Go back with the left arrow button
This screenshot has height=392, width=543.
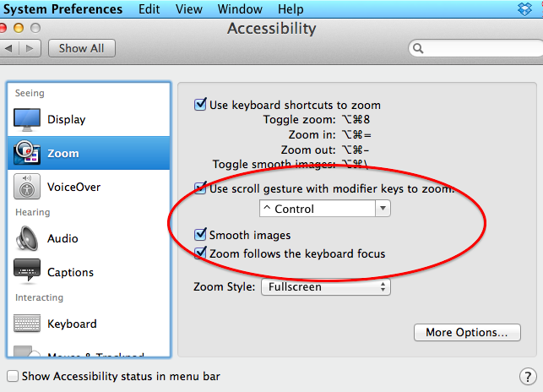[9, 48]
